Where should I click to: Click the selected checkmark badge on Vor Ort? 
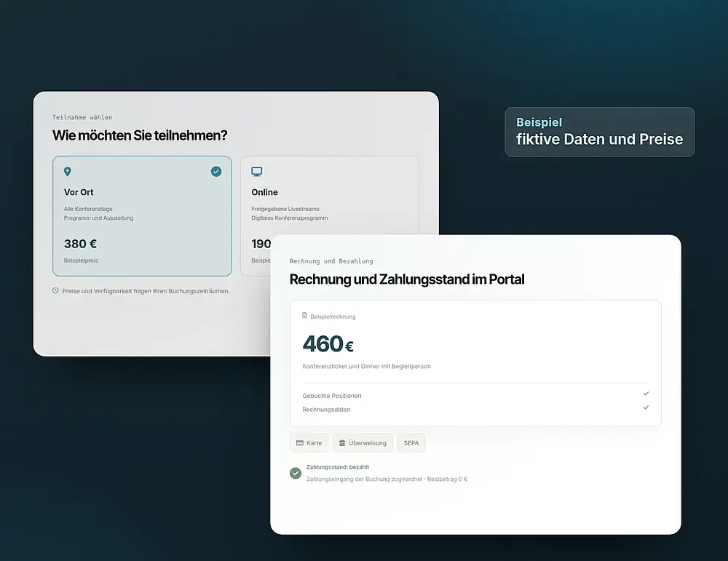pos(216,172)
